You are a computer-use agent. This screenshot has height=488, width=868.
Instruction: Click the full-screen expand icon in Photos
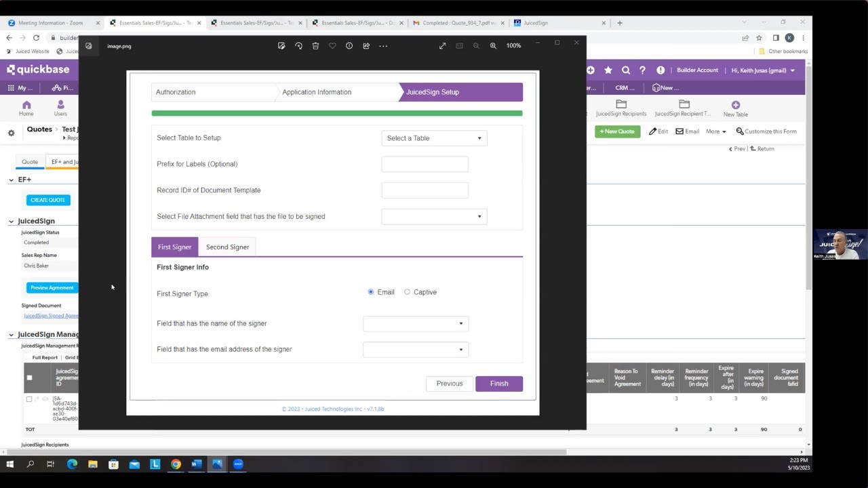(x=442, y=46)
